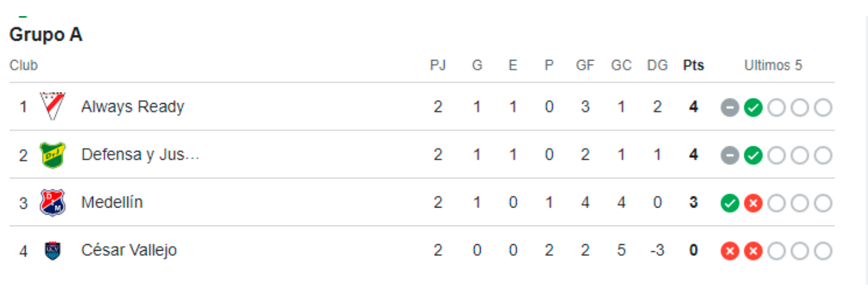Click the PJ column header
868x290 pixels.
tap(438, 65)
